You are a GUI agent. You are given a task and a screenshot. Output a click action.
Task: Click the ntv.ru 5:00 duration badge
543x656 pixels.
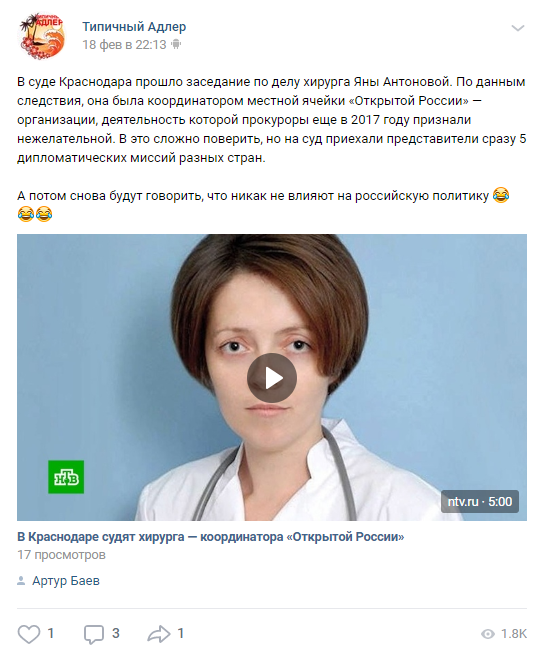click(480, 501)
